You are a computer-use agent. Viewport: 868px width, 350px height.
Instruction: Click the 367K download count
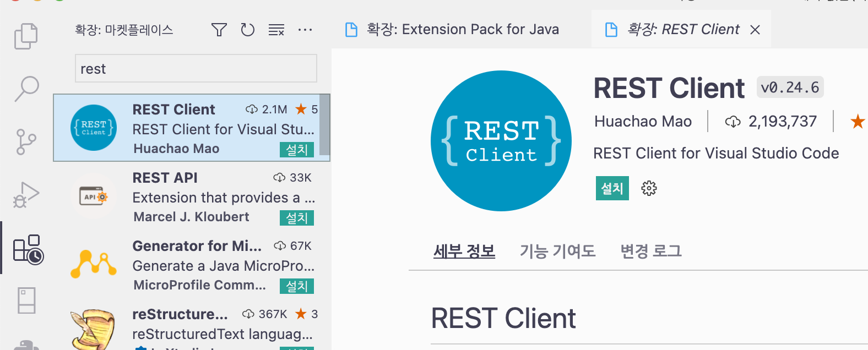click(265, 314)
